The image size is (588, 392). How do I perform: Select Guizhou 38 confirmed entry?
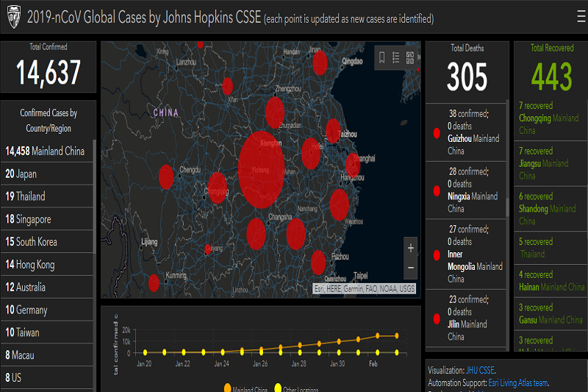pyautogui.click(x=466, y=132)
